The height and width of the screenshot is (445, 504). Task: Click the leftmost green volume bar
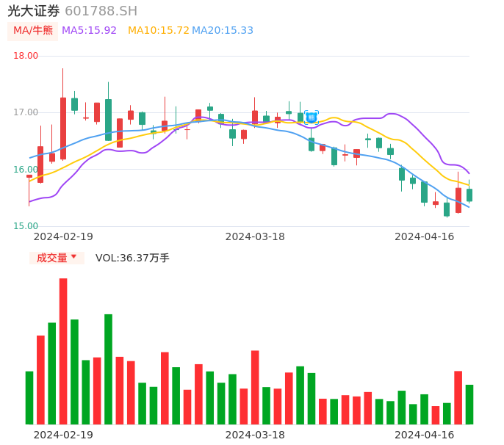click(x=29, y=397)
